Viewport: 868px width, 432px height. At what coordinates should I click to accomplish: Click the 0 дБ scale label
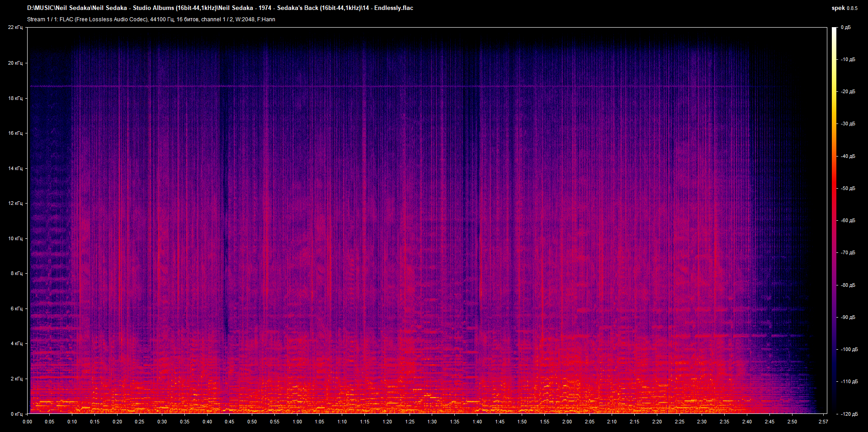[846, 28]
